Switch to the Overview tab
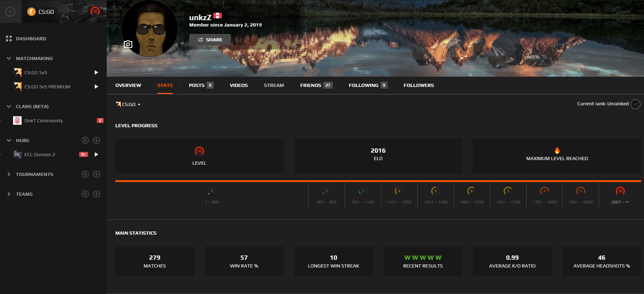 (128, 85)
